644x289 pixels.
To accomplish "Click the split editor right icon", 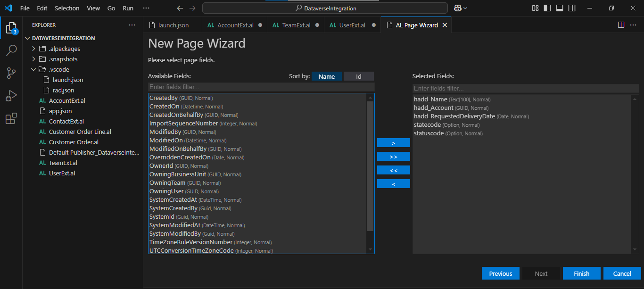I will click(621, 25).
